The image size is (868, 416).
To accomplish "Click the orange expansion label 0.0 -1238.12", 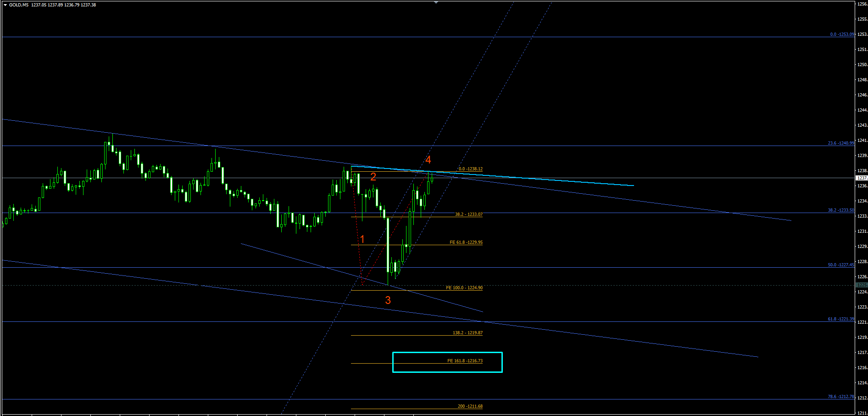I will pos(471,169).
